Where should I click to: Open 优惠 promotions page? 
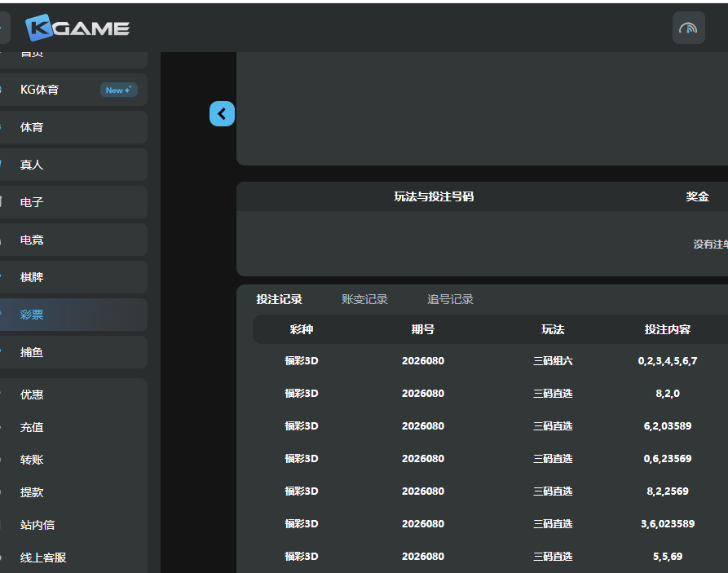pyautogui.click(x=32, y=394)
